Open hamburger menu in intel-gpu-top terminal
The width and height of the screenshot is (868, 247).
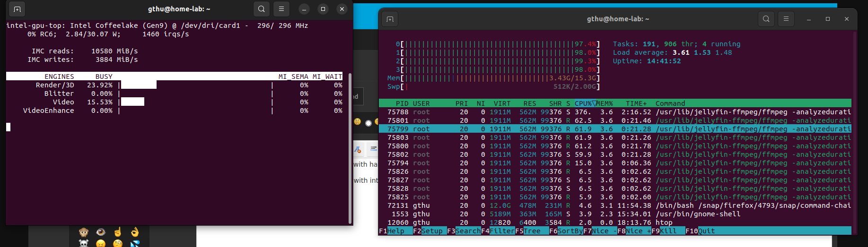click(x=281, y=9)
